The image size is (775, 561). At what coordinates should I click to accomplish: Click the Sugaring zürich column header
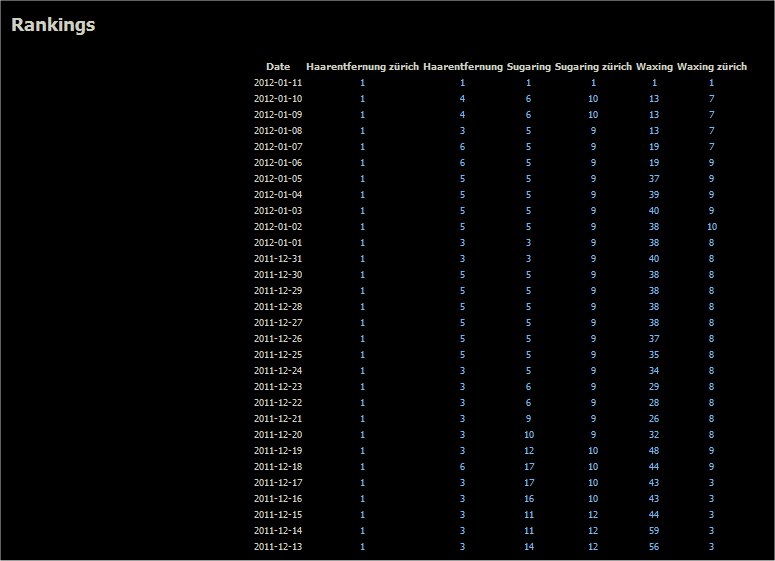click(x=593, y=67)
